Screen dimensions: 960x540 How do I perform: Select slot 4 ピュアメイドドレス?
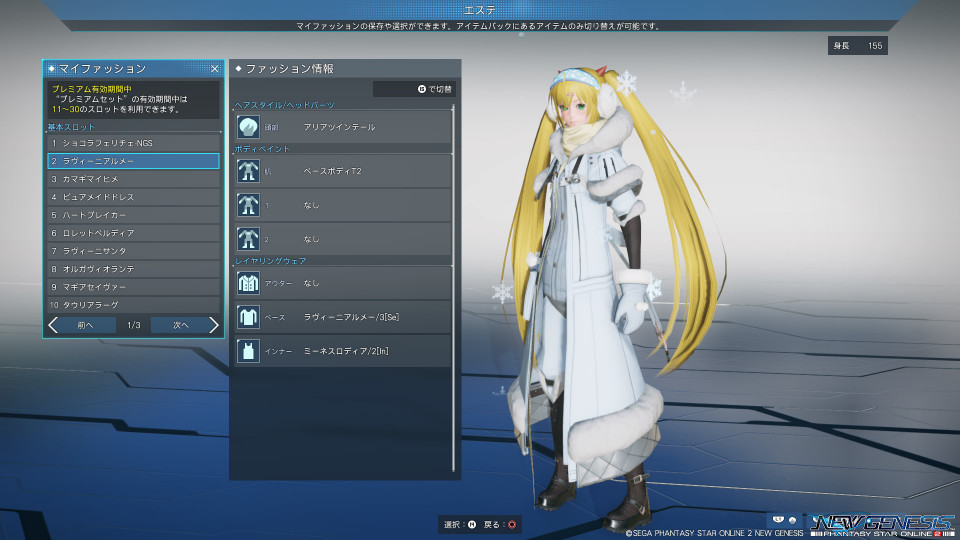pos(133,197)
